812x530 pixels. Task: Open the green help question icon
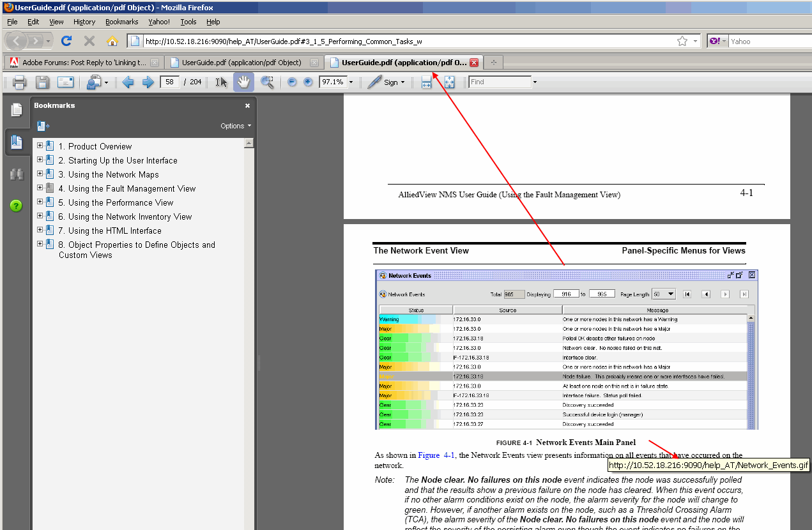(17, 206)
